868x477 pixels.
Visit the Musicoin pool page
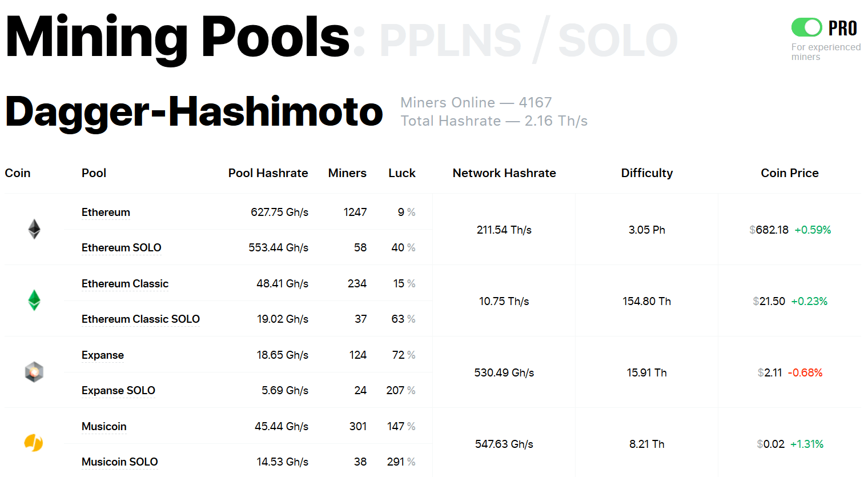pyautogui.click(x=104, y=427)
